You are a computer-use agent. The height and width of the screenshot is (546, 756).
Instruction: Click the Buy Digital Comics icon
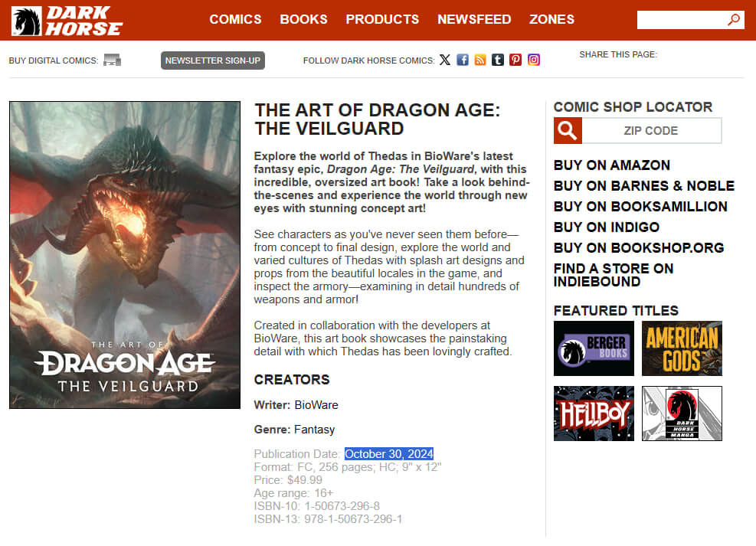(113, 60)
